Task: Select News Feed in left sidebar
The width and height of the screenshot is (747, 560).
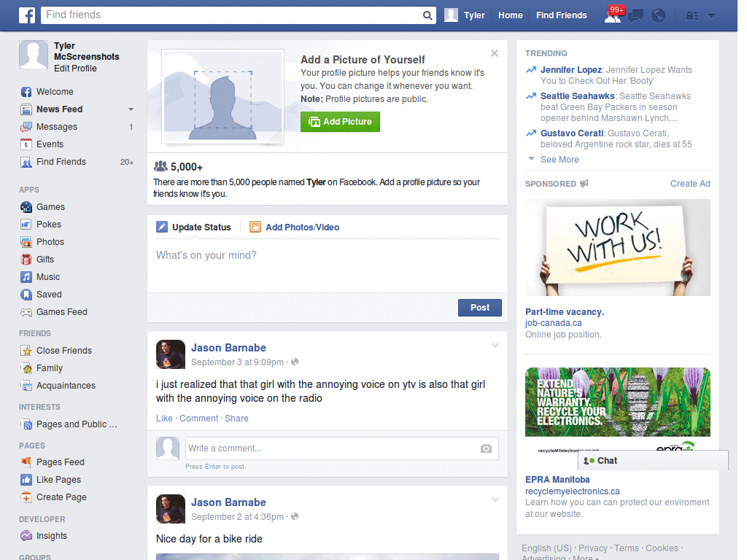Action: pyautogui.click(x=60, y=109)
